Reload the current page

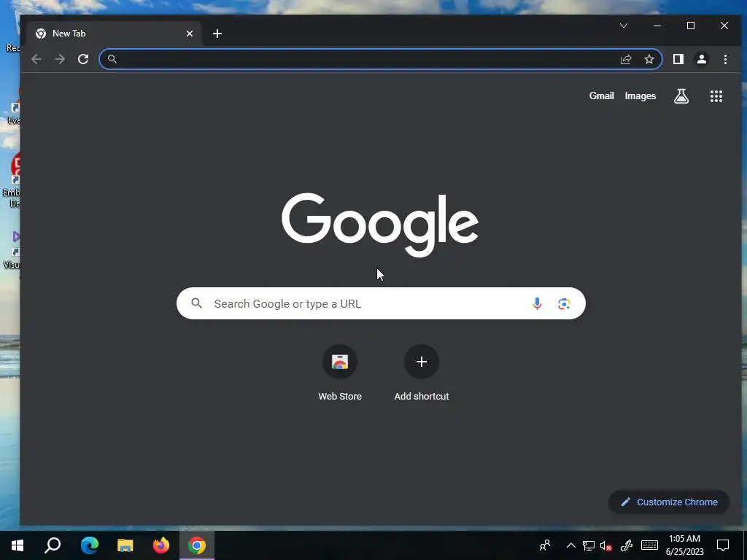click(83, 59)
